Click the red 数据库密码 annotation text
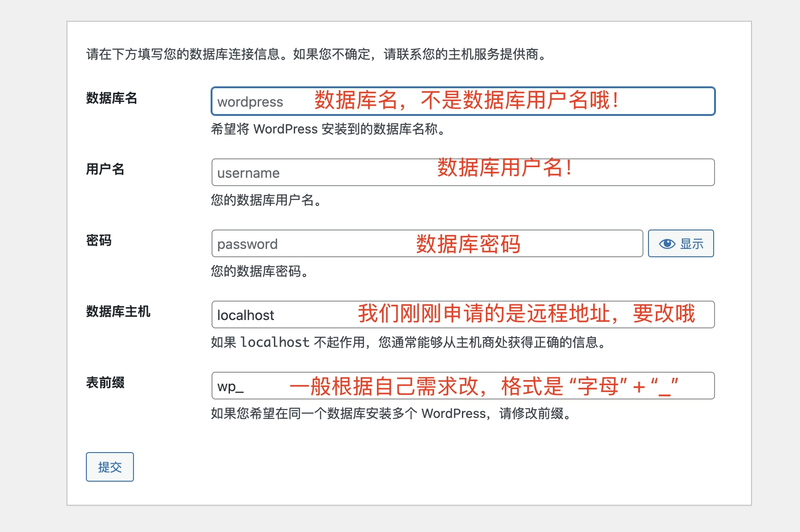The image size is (800, 532). 468,244
